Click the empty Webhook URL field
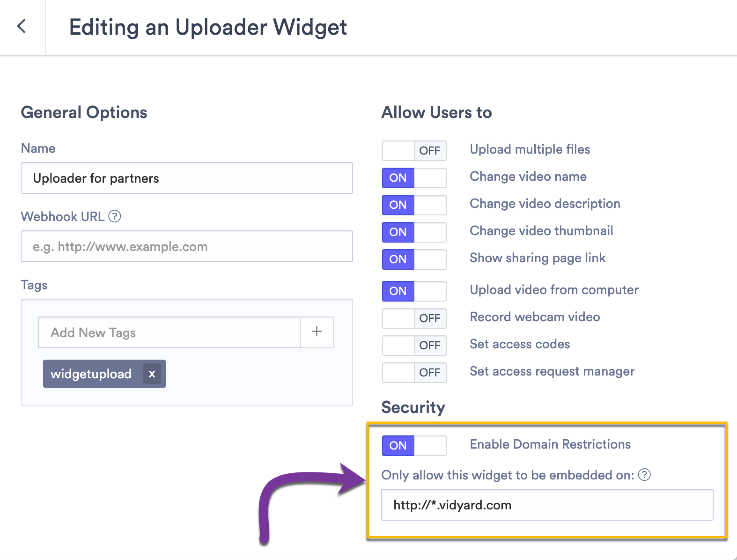This screenshot has height=560, width=737. pos(187,246)
